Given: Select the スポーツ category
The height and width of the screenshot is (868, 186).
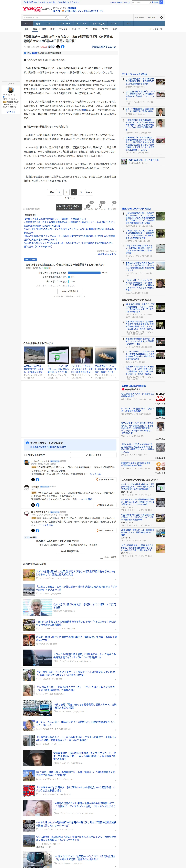Looking at the screenshot, I should point(76,29).
